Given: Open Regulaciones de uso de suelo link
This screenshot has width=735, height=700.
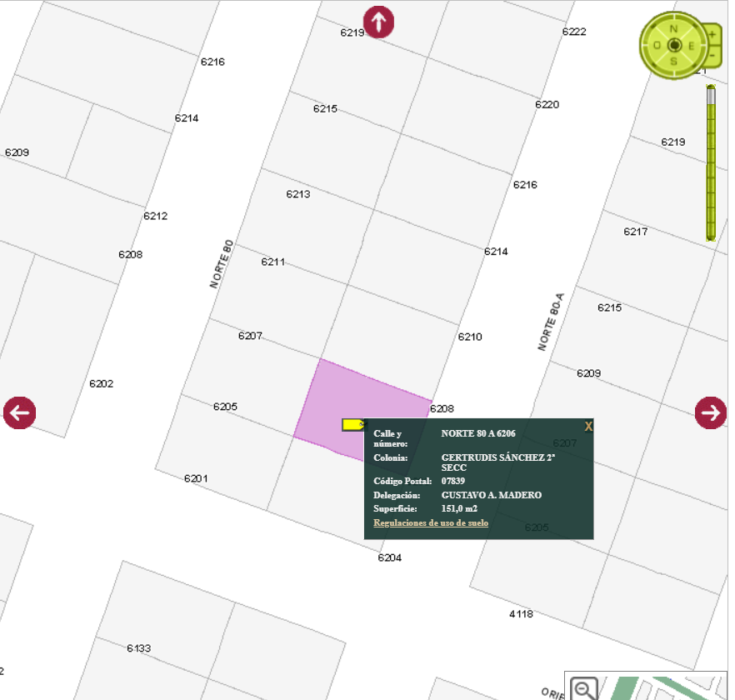Looking at the screenshot, I should 431,523.
